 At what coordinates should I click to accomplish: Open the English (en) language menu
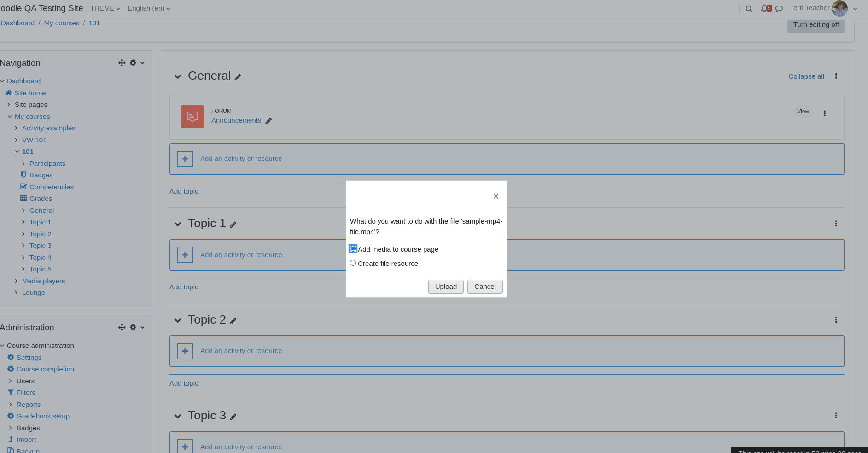(x=149, y=8)
